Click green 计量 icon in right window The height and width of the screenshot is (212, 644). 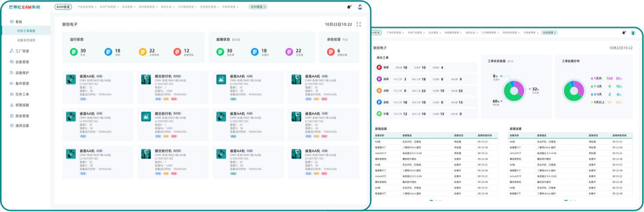(379, 114)
